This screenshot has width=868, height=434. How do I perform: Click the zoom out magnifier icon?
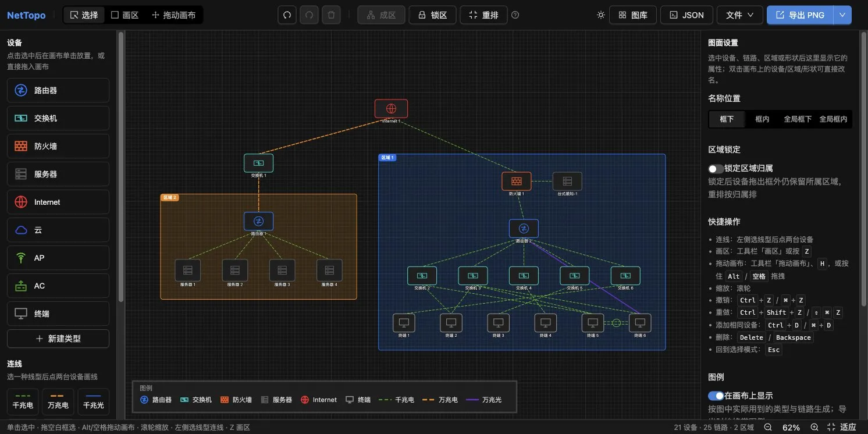point(767,427)
